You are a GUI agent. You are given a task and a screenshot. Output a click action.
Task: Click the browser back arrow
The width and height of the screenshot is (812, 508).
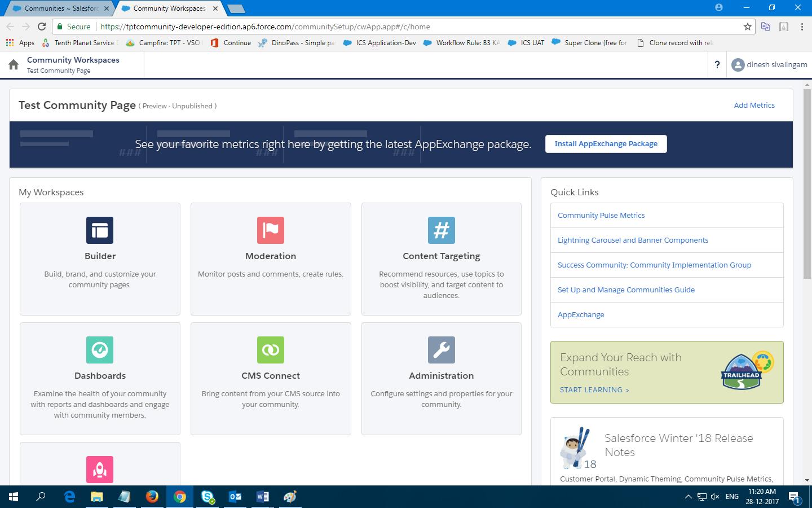[x=10, y=27]
